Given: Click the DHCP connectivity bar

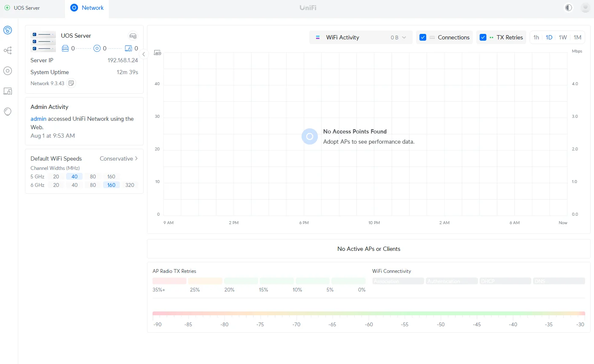Looking at the screenshot, I should click(x=505, y=281).
